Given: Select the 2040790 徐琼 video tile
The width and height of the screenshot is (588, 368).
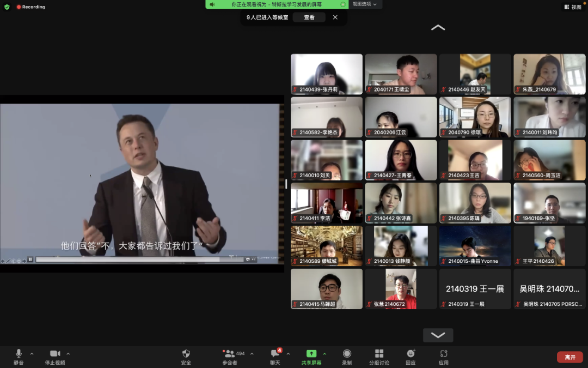Looking at the screenshot, I should click(x=475, y=117).
